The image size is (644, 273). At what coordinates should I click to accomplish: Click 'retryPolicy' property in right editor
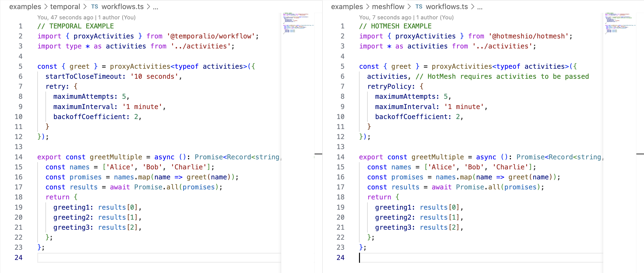tap(389, 86)
